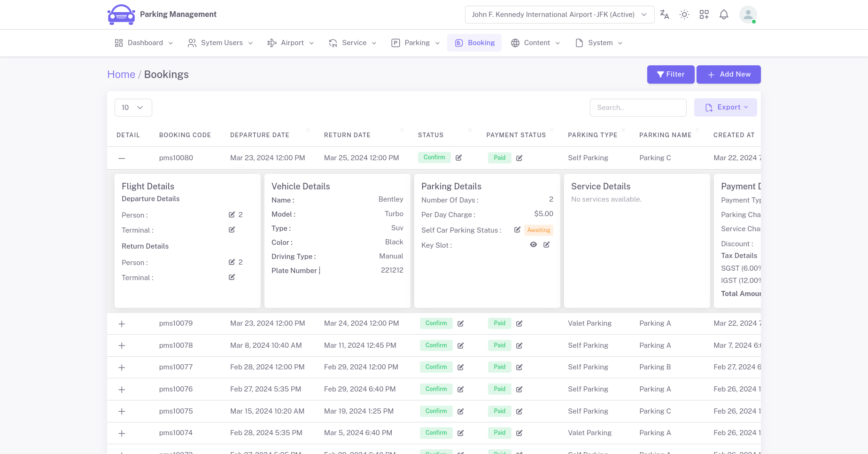The height and width of the screenshot is (454, 868).
Task: Click the language translation icon
Action: [x=664, y=15]
